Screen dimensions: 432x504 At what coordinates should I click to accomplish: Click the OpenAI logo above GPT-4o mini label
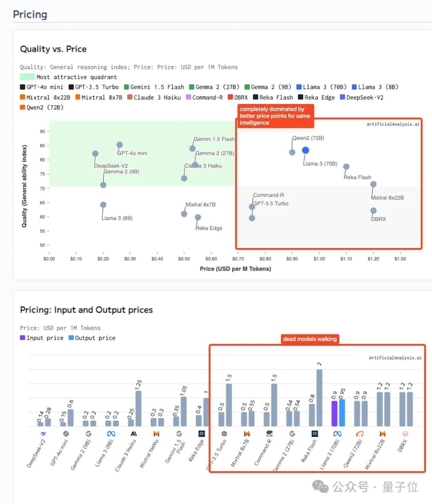click(x=66, y=434)
